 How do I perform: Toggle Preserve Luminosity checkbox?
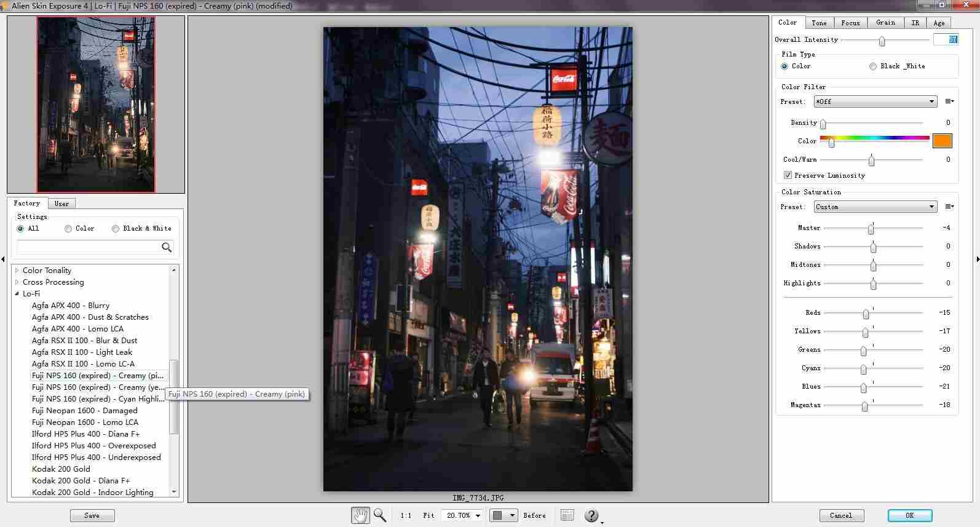788,175
